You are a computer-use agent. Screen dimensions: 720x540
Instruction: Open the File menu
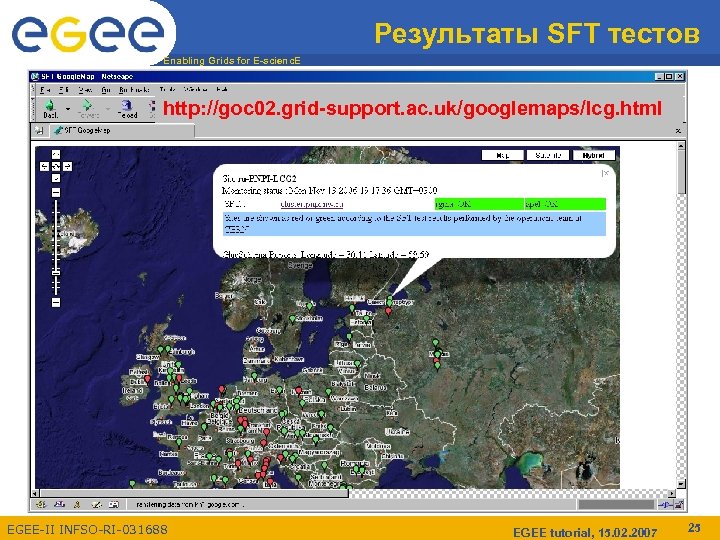pos(45,90)
